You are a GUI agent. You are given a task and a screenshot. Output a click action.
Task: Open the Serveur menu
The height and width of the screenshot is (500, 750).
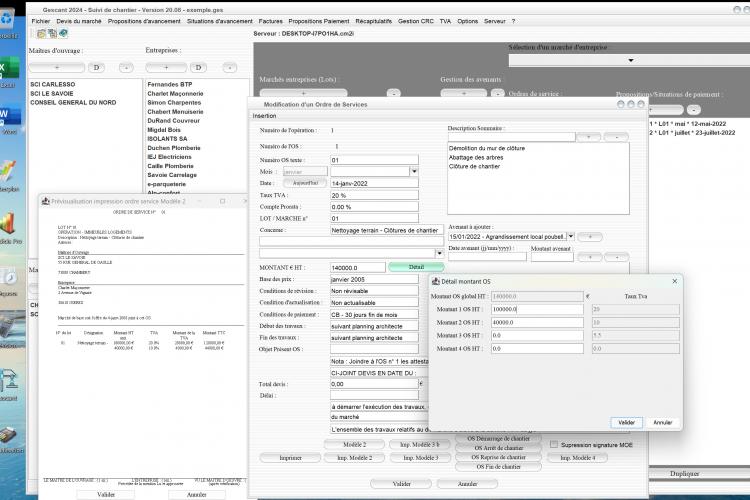tap(495, 21)
